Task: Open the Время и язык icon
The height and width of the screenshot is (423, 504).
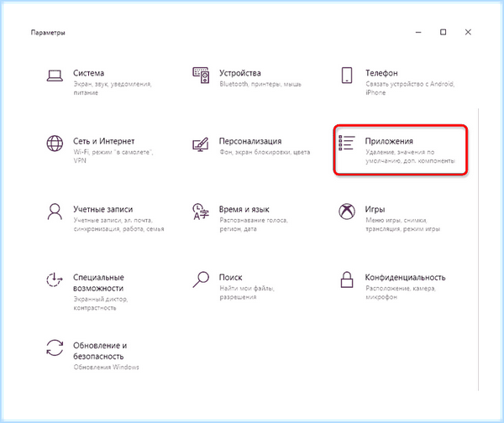Action: click(201, 211)
